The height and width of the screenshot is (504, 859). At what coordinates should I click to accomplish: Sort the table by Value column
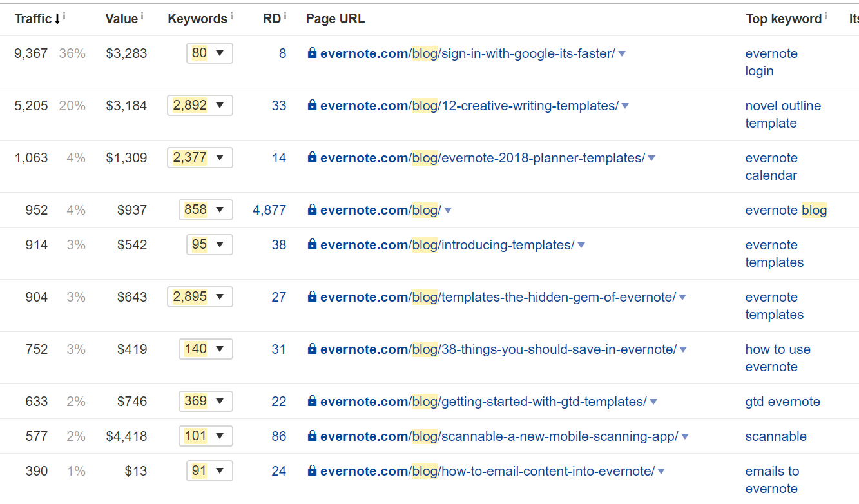pos(122,19)
